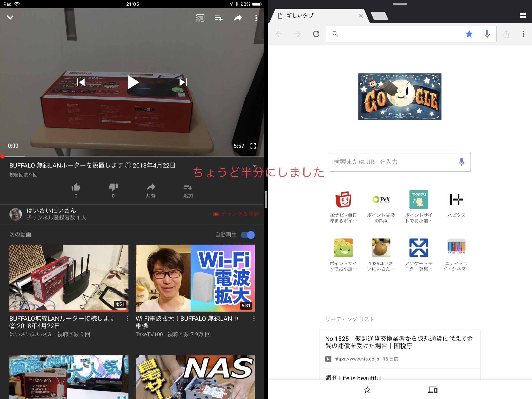Click the Chrome top grabber handle
This screenshot has width=532, height=399.
coord(400,4)
